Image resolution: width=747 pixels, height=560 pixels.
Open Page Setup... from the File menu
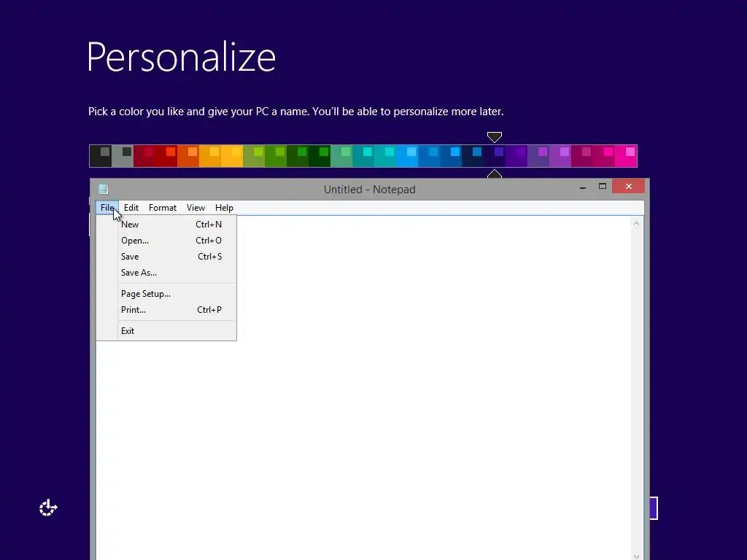[166, 294]
